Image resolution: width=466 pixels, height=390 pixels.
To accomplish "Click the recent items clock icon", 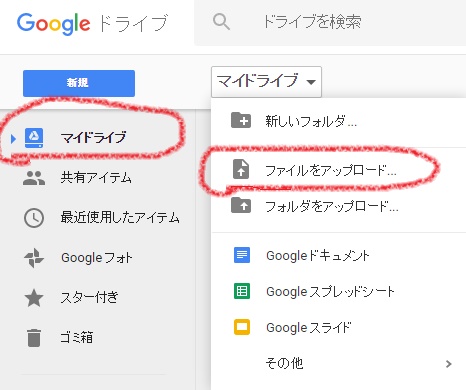I will (34, 218).
